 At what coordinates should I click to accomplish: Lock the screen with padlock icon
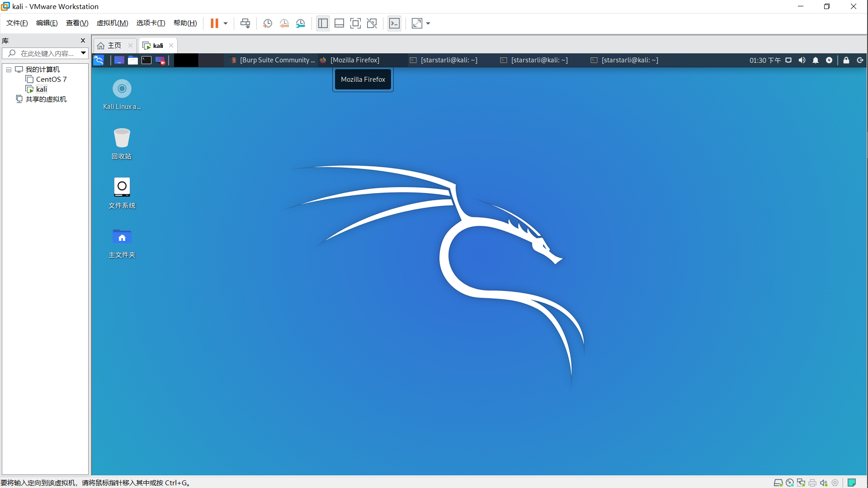tap(846, 60)
